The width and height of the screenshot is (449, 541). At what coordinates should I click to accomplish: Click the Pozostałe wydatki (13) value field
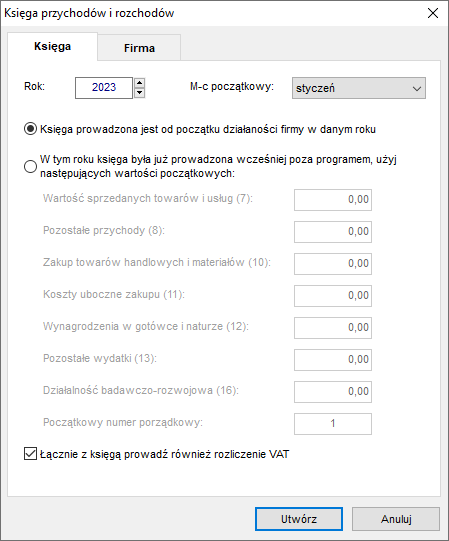click(333, 360)
